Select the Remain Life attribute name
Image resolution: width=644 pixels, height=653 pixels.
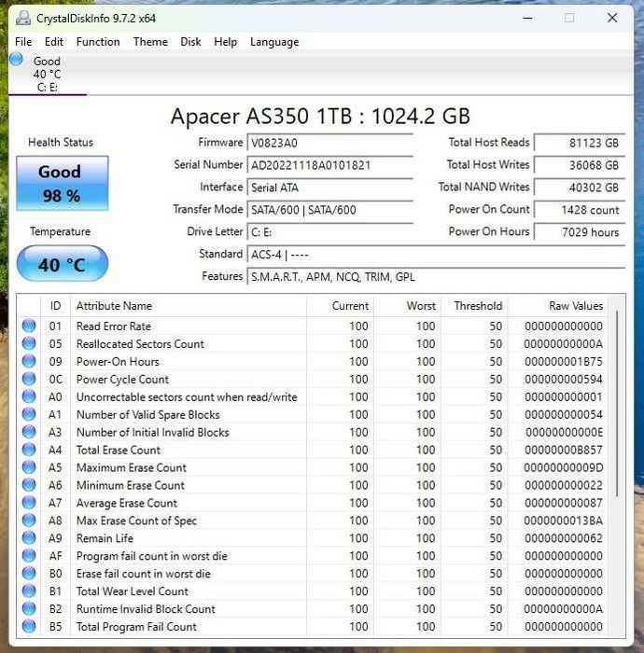(105, 538)
